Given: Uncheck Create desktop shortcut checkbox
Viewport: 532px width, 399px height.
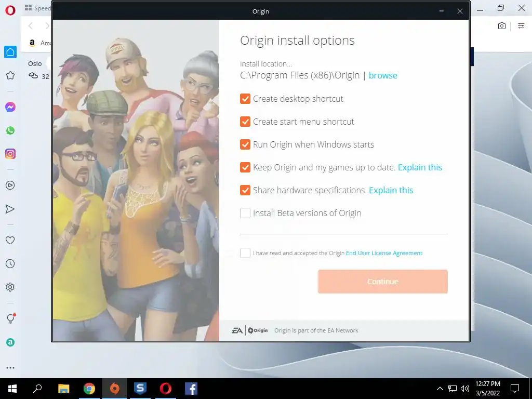Looking at the screenshot, I should [x=245, y=99].
